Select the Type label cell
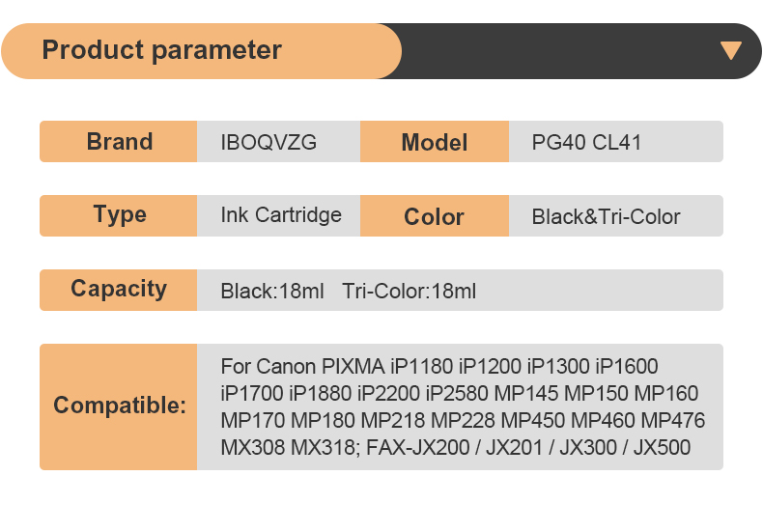 tap(119, 215)
